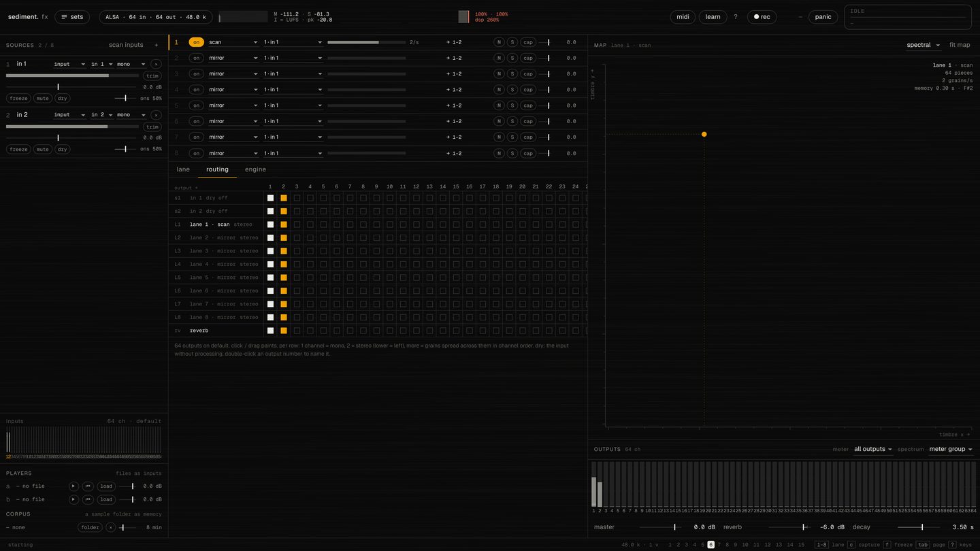
Task: Check output 3 for reverb row
Action: tap(297, 331)
